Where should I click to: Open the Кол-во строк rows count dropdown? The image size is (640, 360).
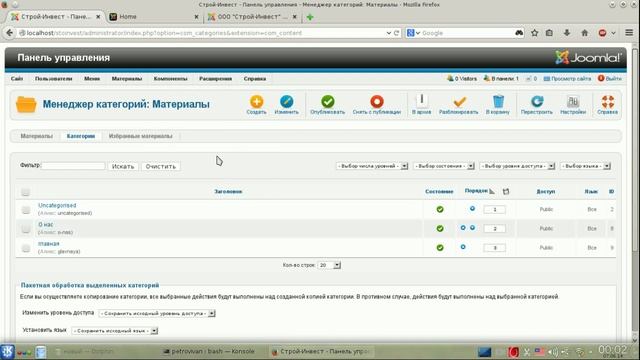click(329, 265)
